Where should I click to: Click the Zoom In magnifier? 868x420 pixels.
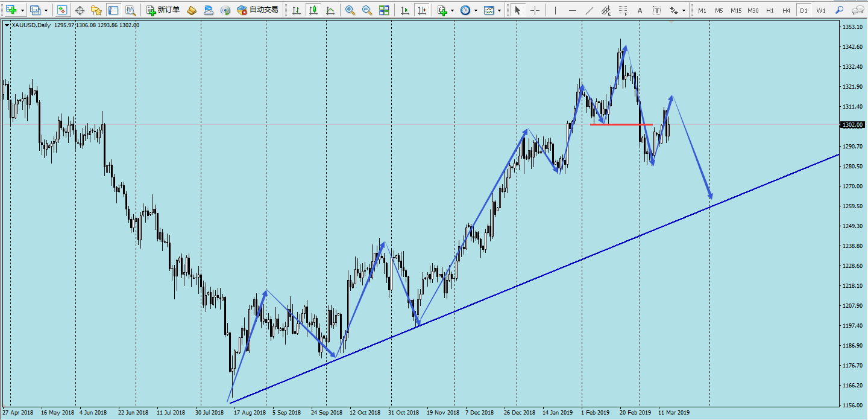tap(350, 10)
